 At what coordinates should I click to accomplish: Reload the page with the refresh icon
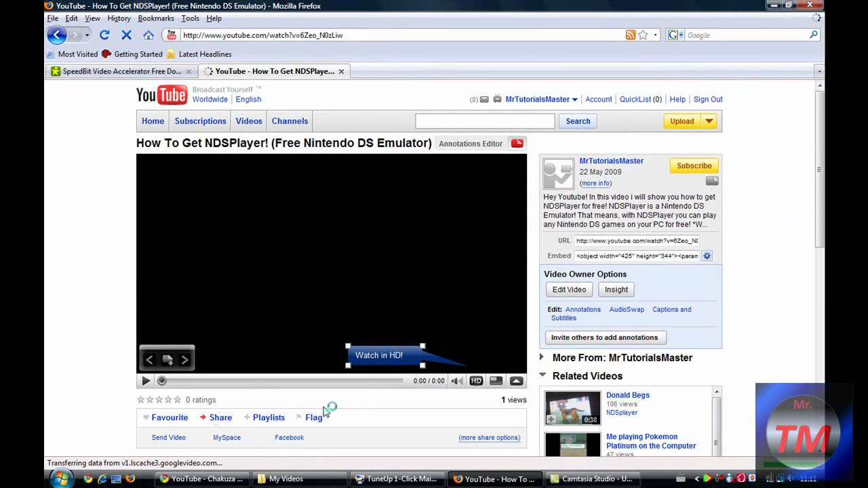tap(104, 35)
